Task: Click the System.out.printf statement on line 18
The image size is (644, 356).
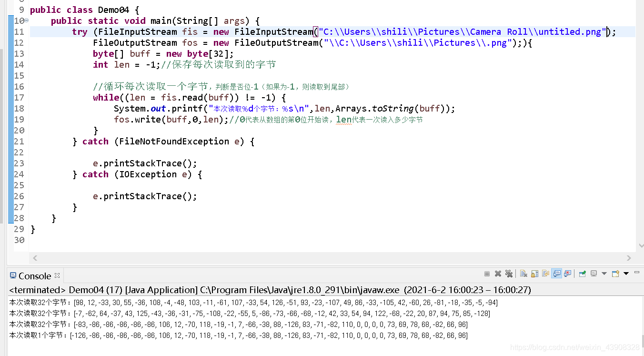Action: (284, 109)
